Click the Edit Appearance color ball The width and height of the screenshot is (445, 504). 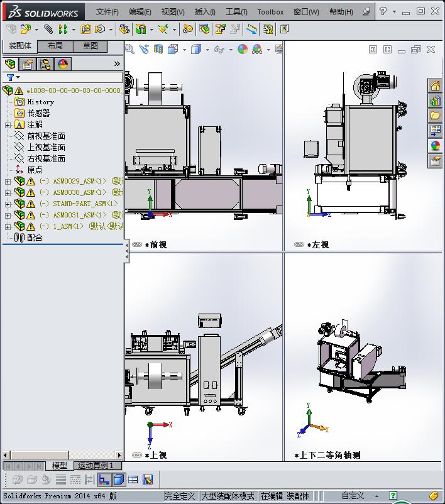point(243,49)
